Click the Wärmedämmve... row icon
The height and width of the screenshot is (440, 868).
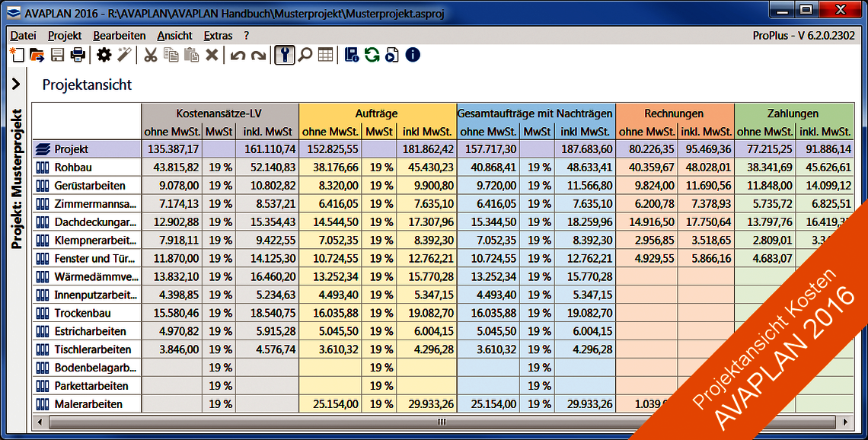click(42, 276)
